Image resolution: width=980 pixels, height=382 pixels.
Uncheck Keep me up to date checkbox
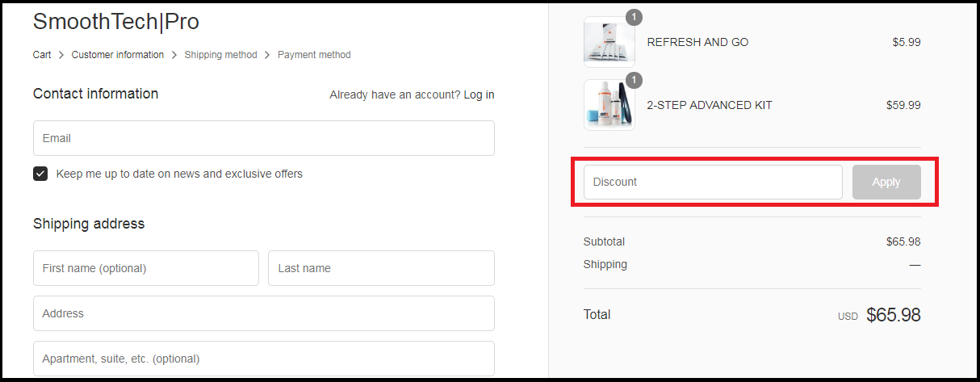40,174
